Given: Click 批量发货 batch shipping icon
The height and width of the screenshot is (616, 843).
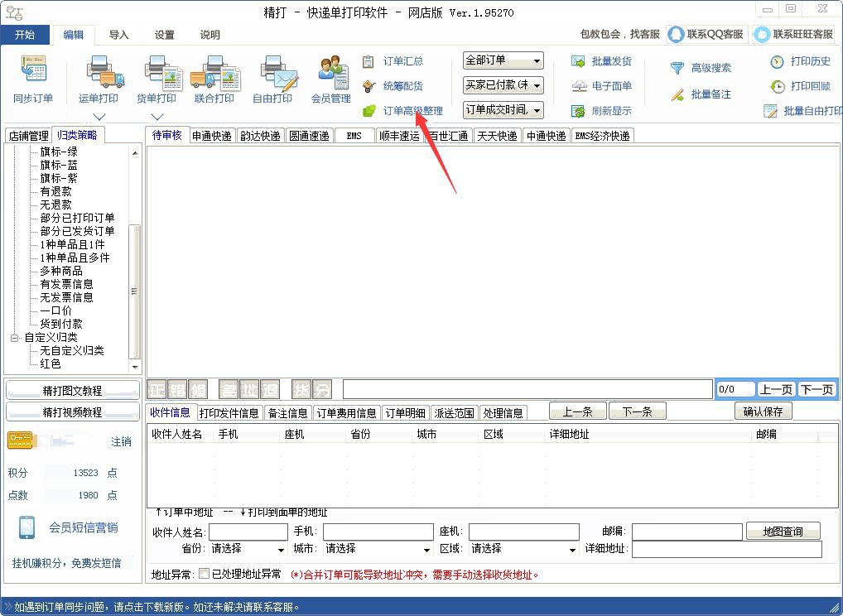Looking at the screenshot, I should pyautogui.click(x=601, y=61).
